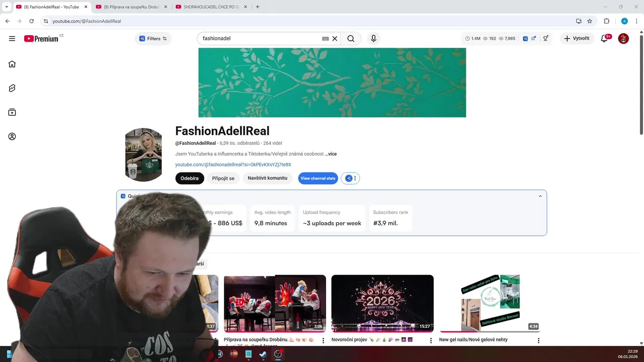Screen dimensions: 644x362
Task: Click View channel stats button
Action: [x=318, y=178]
